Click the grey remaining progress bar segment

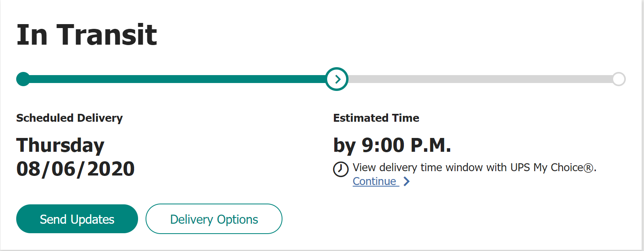click(479, 79)
